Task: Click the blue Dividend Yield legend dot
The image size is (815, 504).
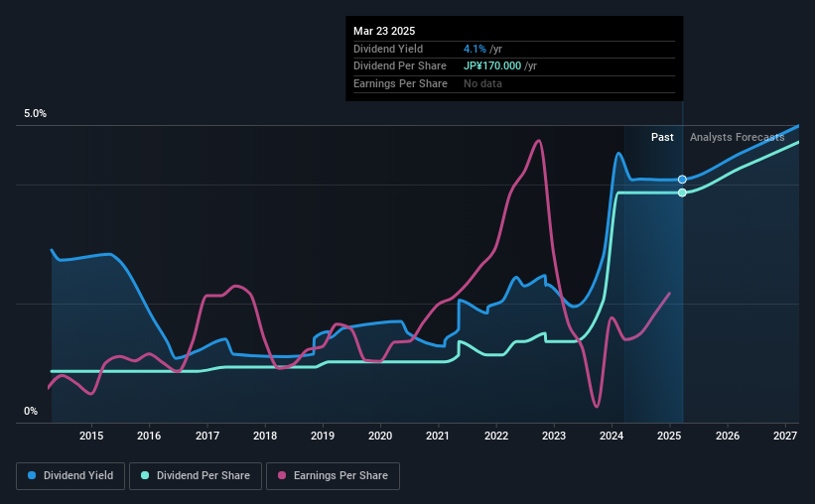Action: pyautogui.click(x=32, y=475)
